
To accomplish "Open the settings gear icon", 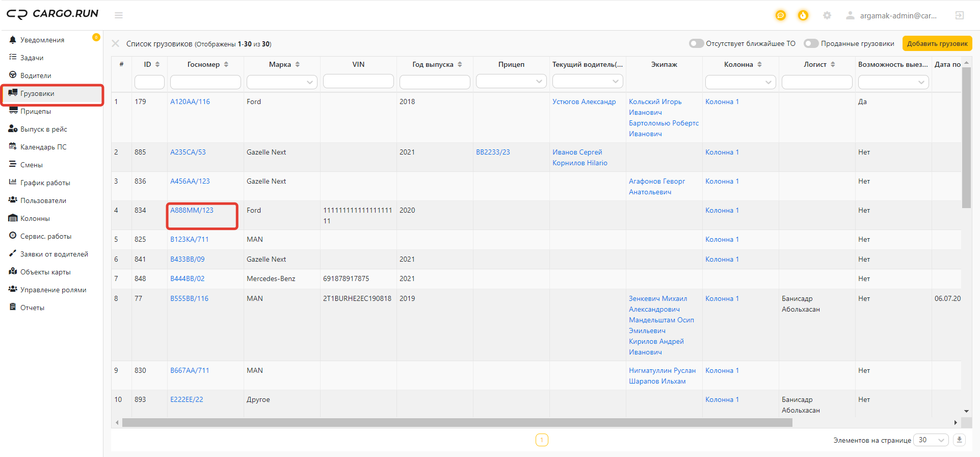I will 827,15.
